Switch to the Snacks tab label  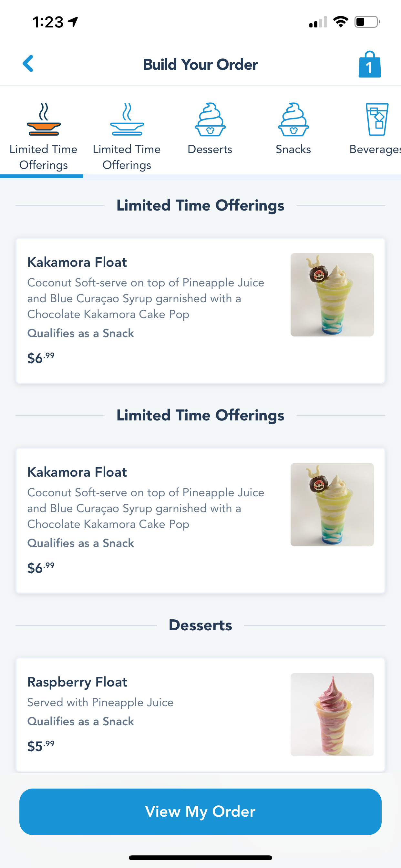pyautogui.click(x=293, y=149)
